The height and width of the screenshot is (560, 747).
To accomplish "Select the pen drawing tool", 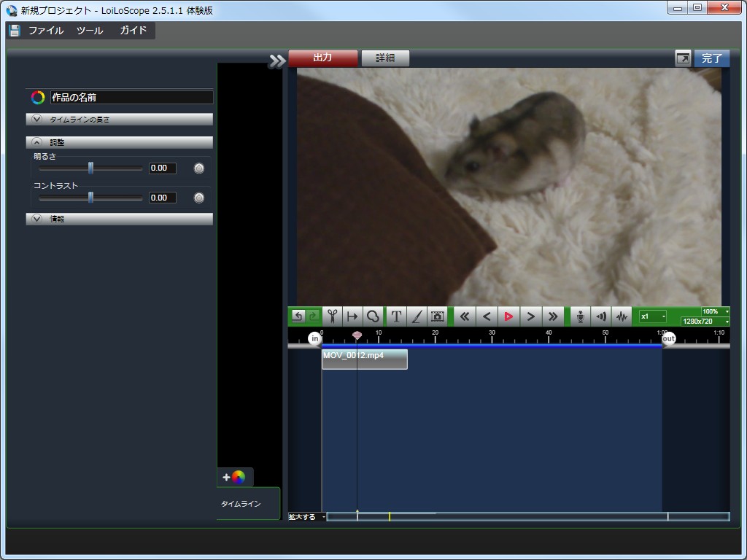I will [417, 316].
